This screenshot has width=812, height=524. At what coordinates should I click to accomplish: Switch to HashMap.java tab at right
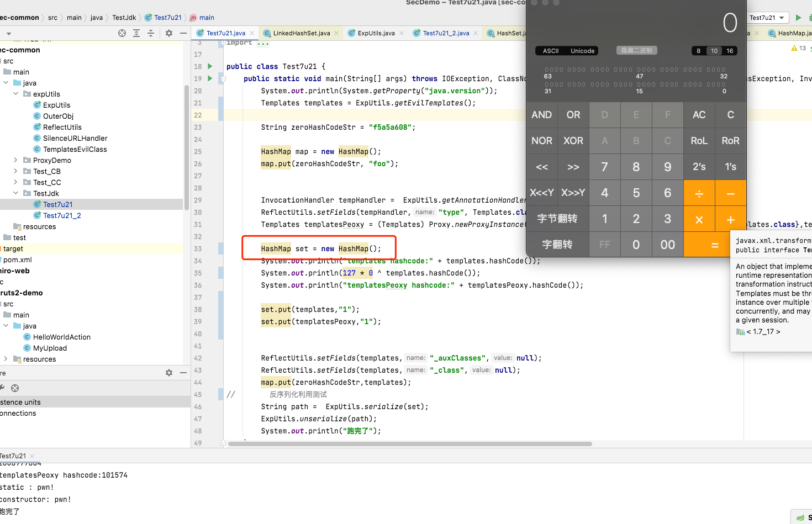(790, 33)
